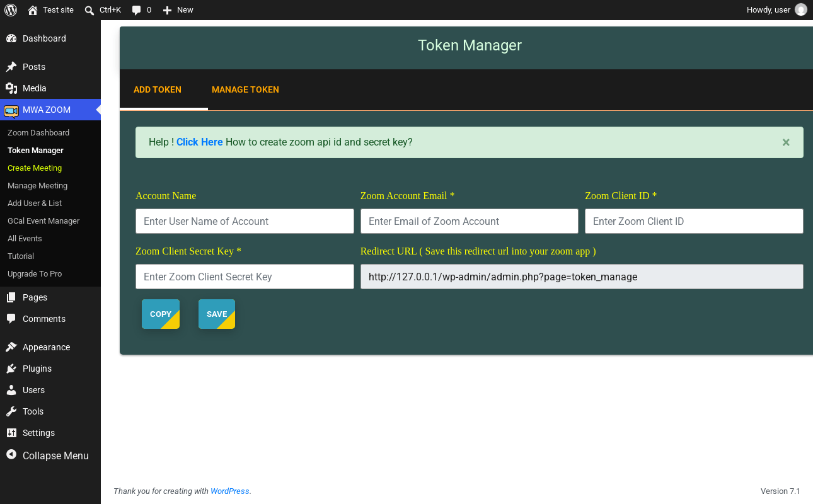
Task: Click the Plugins plug icon
Action: (x=11, y=369)
